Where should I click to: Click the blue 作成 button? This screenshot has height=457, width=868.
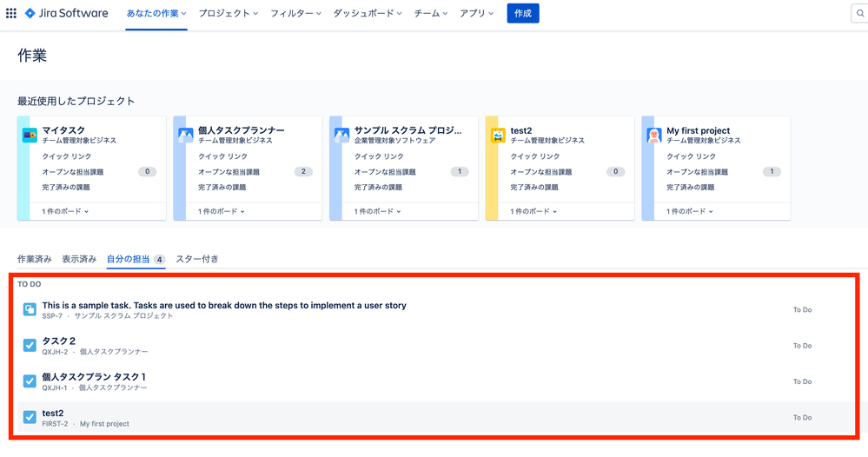[523, 13]
